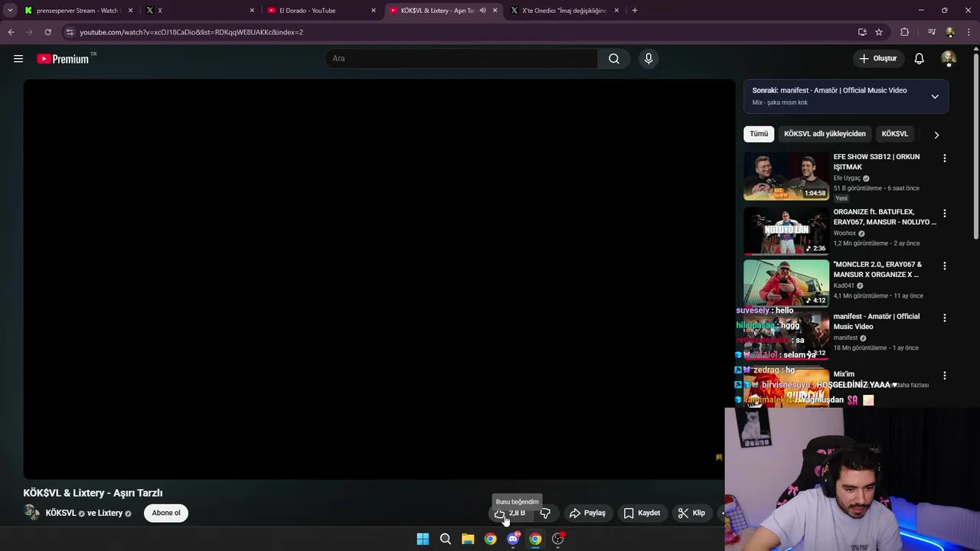Switch to the X browser tab

pos(199,11)
